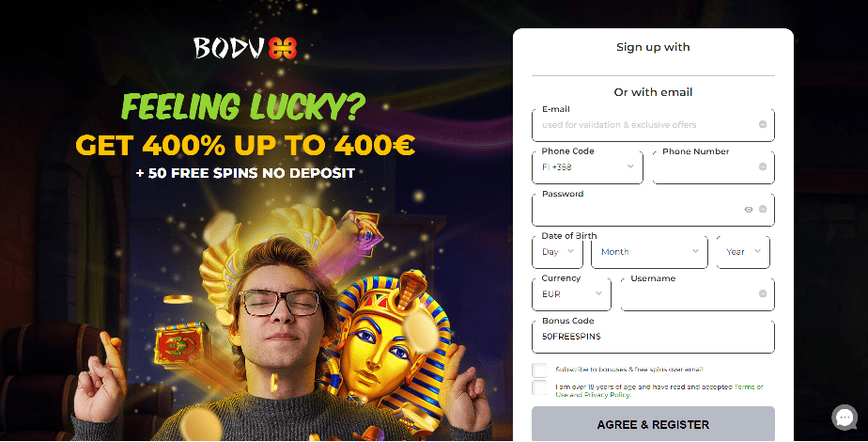Open the Currency EUR dropdown

tap(571, 294)
